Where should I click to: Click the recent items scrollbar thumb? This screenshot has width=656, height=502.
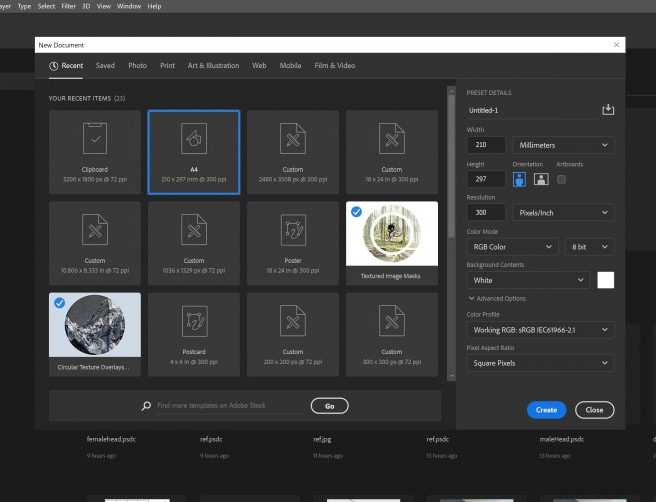click(451, 166)
